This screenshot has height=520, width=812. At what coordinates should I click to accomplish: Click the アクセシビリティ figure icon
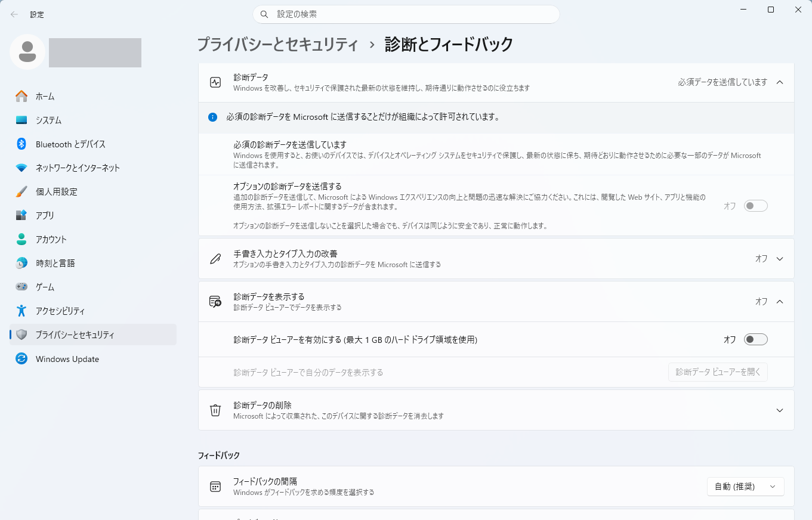[21, 311]
